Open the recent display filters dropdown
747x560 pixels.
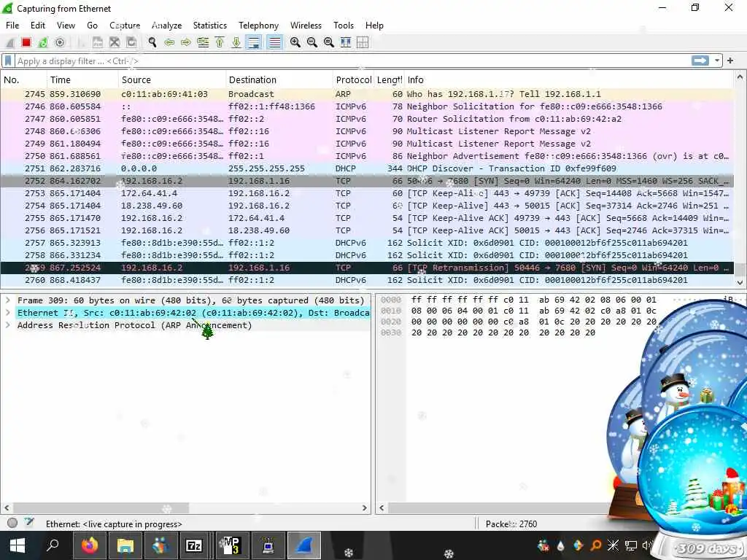[x=716, y=61]
